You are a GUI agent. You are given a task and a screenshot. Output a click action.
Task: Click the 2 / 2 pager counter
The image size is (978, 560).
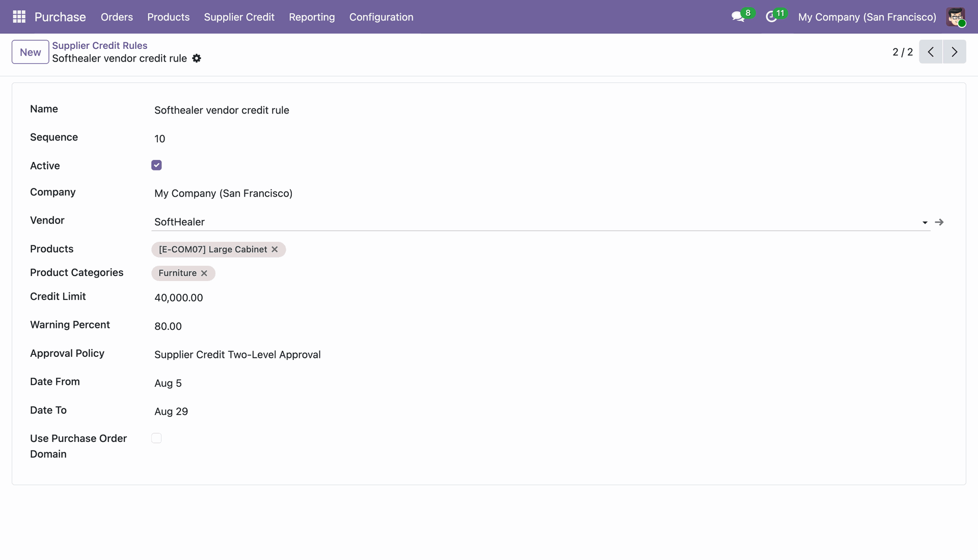[903, 52]
